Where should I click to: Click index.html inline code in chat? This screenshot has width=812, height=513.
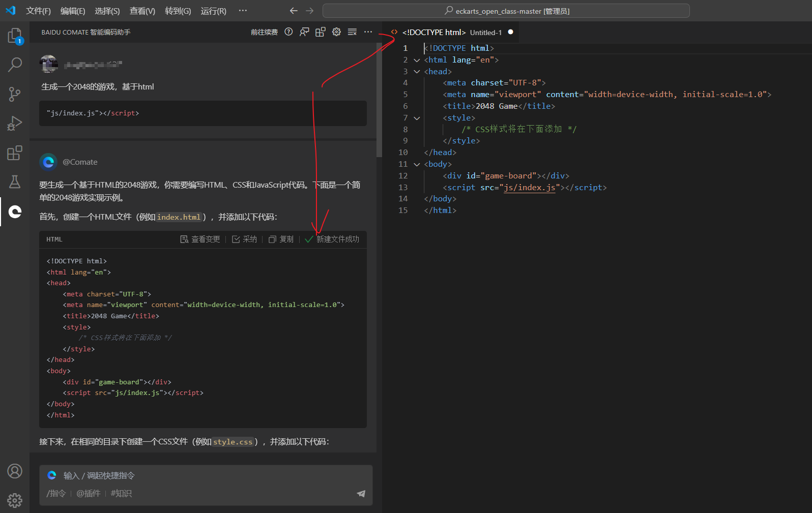(179, 217)
